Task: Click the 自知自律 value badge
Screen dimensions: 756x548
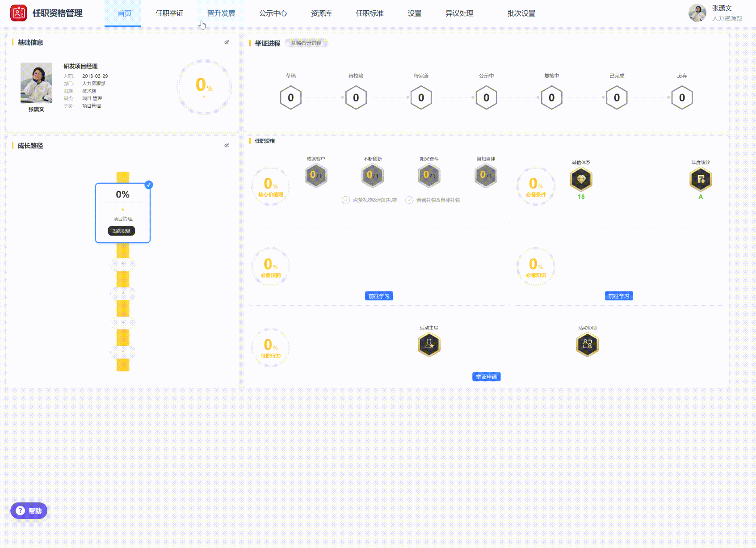Action: tap(486, 175)
